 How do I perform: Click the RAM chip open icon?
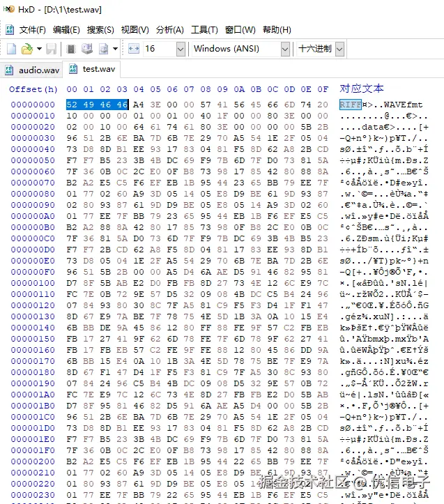[71, 49]
